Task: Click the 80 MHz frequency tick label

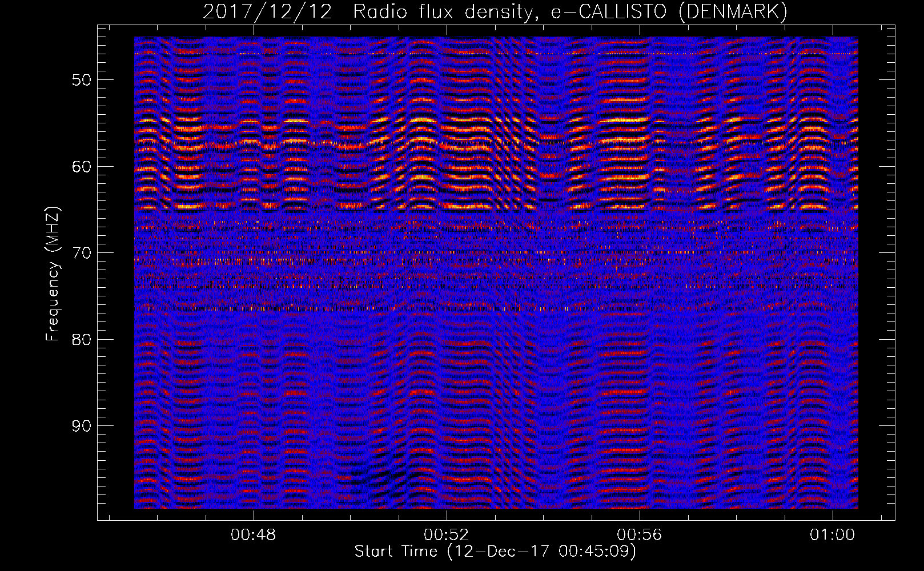Action: click(81, 340)
